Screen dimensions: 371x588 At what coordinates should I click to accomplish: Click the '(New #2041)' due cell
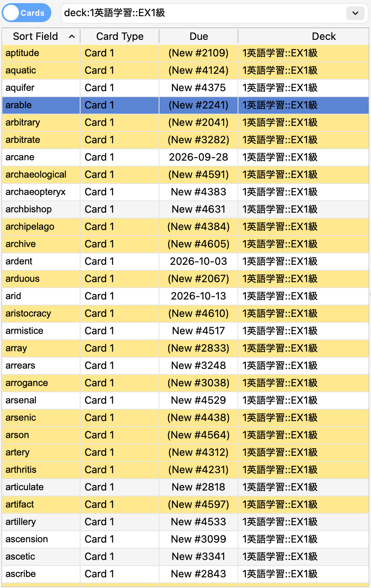(199, 122)
